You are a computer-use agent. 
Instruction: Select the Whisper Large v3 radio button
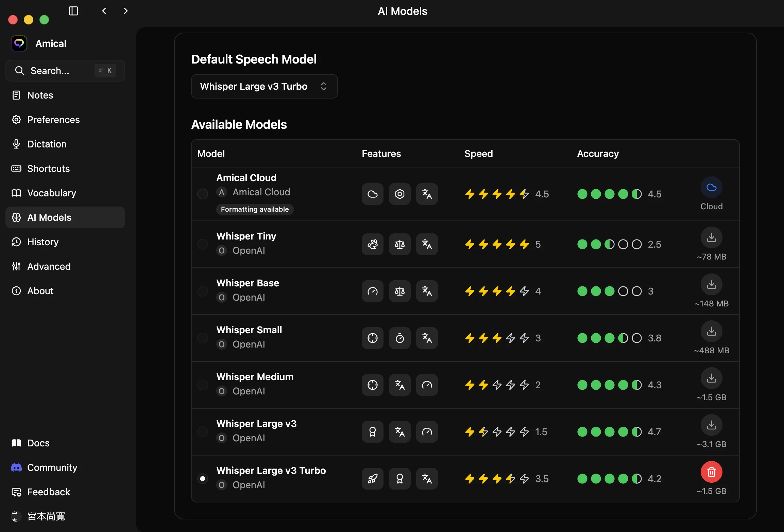pos(203,432)
